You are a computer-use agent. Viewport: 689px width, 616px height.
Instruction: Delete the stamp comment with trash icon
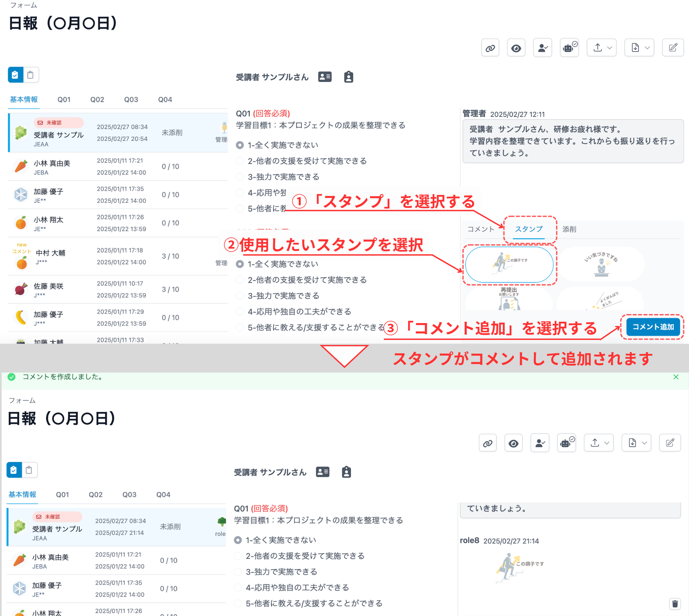coord(675,604)
